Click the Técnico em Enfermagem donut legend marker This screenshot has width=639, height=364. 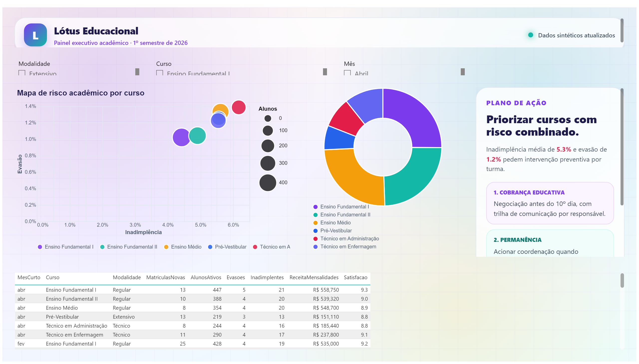coord(315,247)
